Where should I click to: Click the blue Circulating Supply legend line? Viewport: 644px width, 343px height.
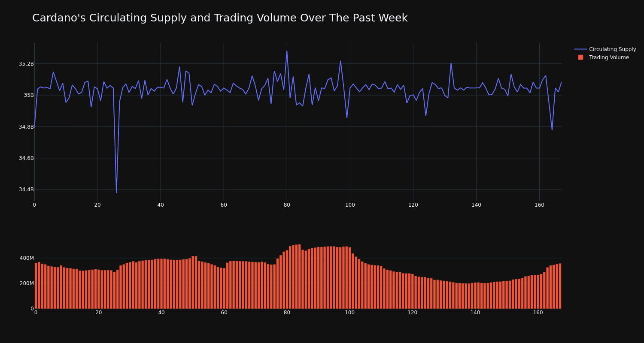[580, 49]
